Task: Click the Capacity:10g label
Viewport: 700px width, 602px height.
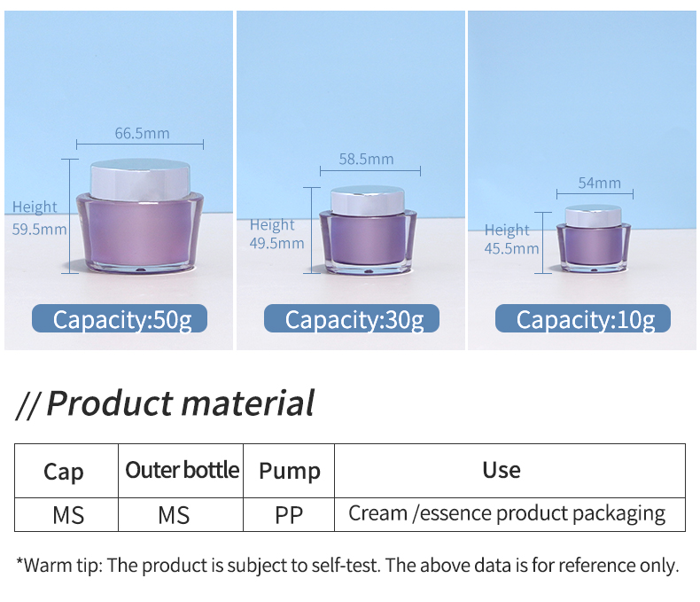Action: 582,318
